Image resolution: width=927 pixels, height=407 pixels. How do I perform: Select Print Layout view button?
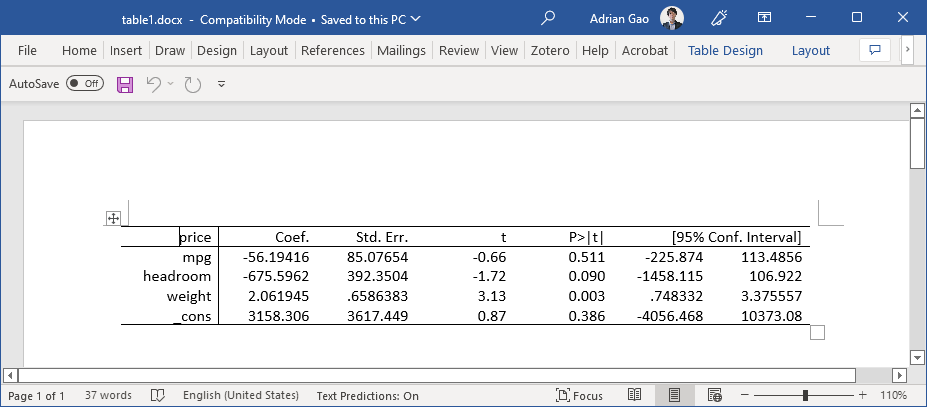[x=675, y=396]
